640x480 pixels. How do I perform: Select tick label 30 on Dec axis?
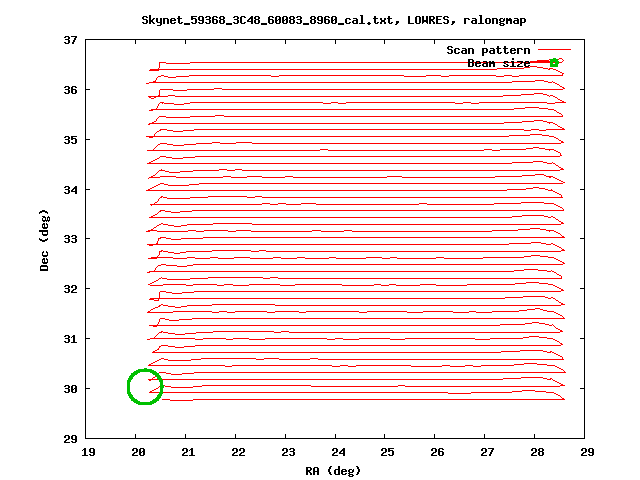tap(70, 389)
